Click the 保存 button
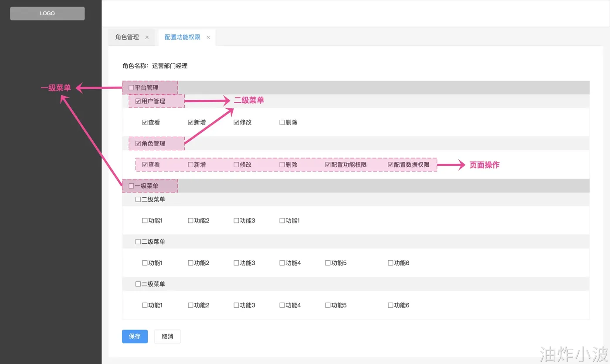 [x=135, y=337]
